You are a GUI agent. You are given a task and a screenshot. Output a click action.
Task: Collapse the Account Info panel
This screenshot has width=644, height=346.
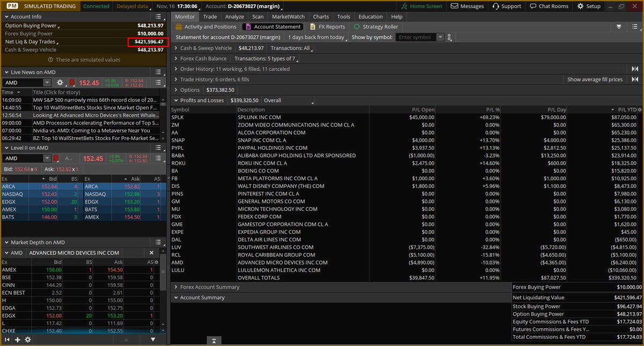click(6, 17)
